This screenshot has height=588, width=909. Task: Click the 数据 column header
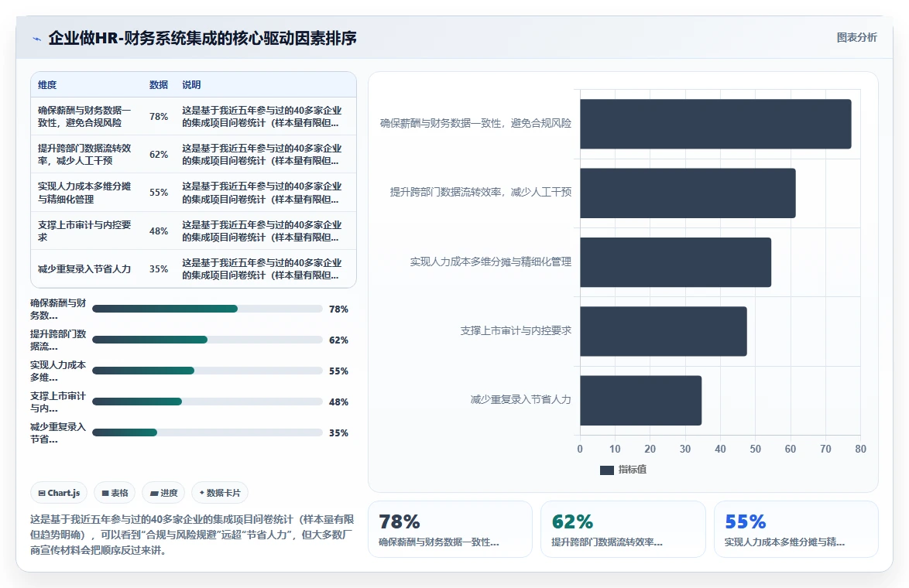158,84
